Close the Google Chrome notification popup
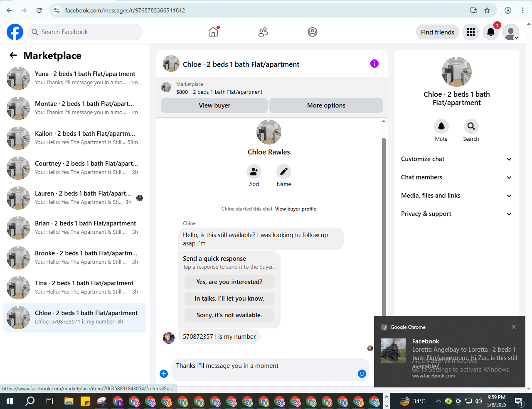Viewport: 532px width, 409px height. pos(514,327)
